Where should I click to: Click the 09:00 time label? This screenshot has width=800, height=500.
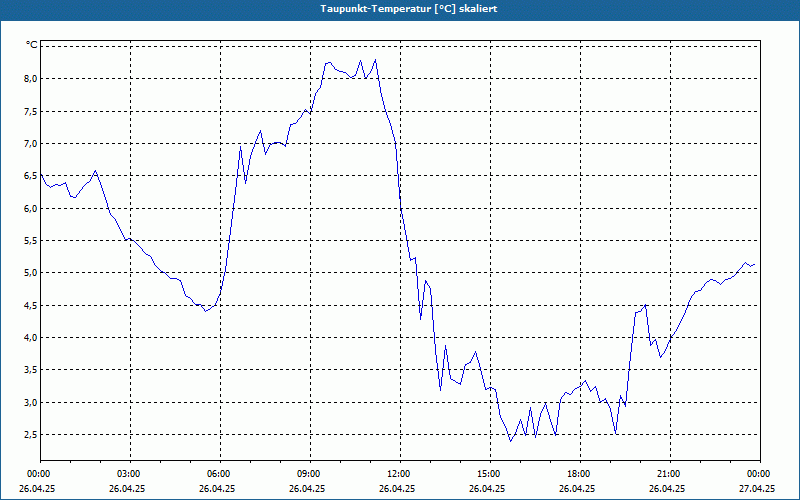[310, 474]
